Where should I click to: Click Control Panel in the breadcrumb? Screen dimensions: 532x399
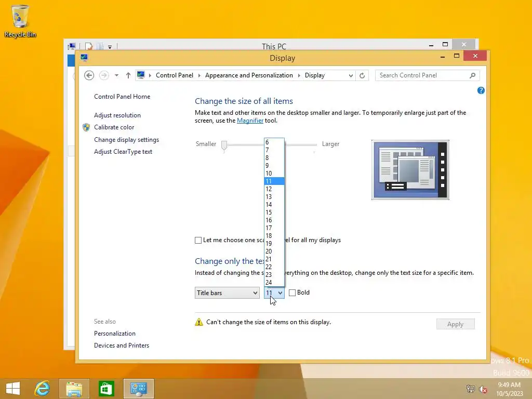(x=175, y=75)
